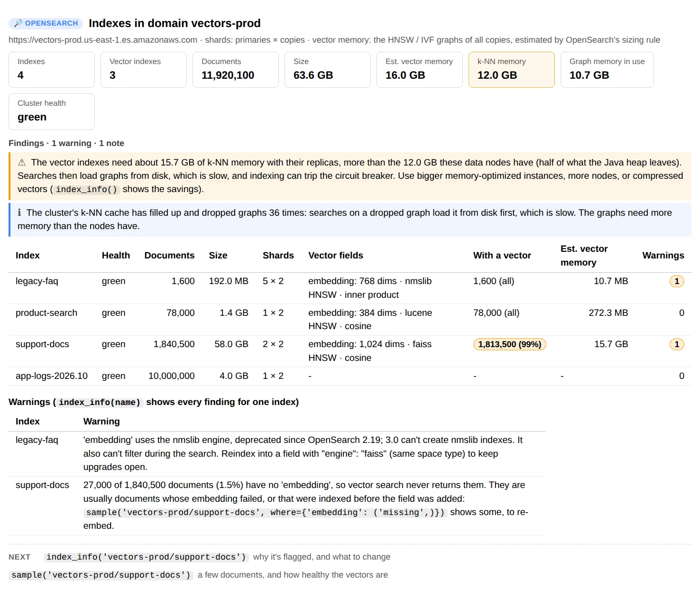700x589 pixels.
Task: Click the OpenSearch magnifier badge icon
Action: coord(18,23)
